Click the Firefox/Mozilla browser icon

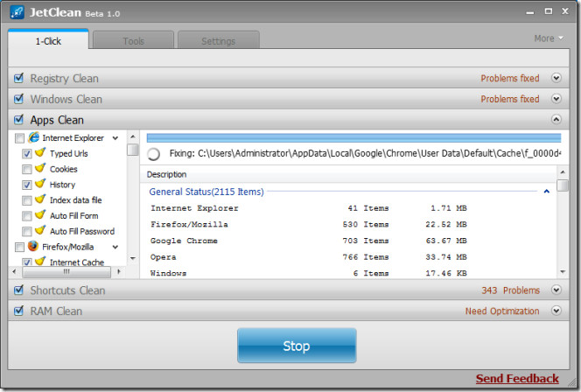click(x=33, y=246)
